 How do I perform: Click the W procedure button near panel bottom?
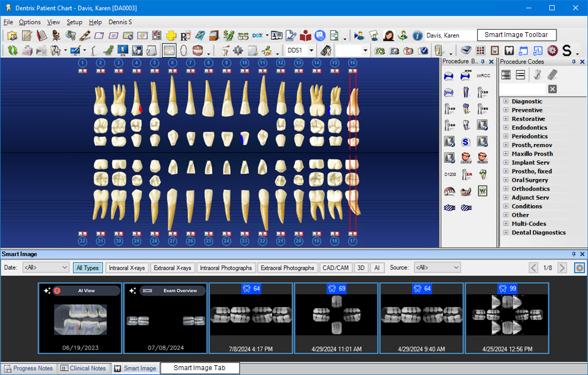pos(482,190)
